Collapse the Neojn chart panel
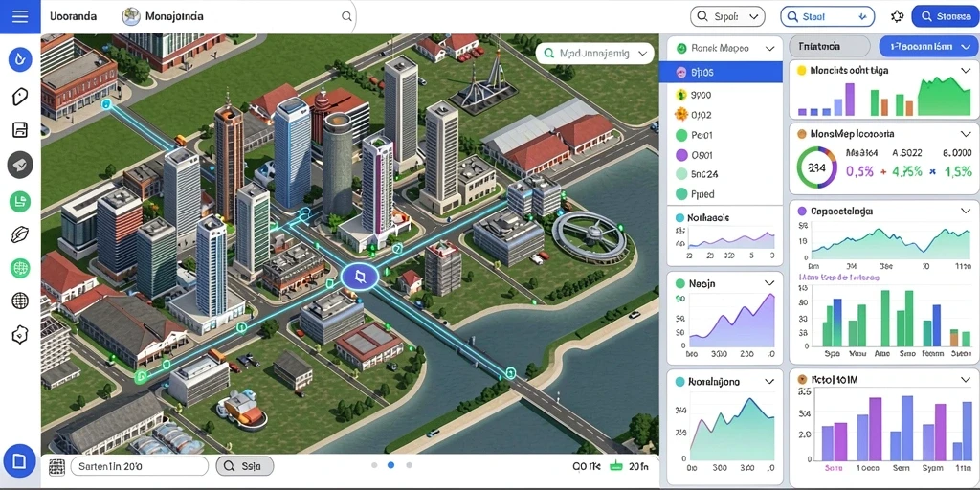Viewport: 980px width, 490px height. click(768, 283)
